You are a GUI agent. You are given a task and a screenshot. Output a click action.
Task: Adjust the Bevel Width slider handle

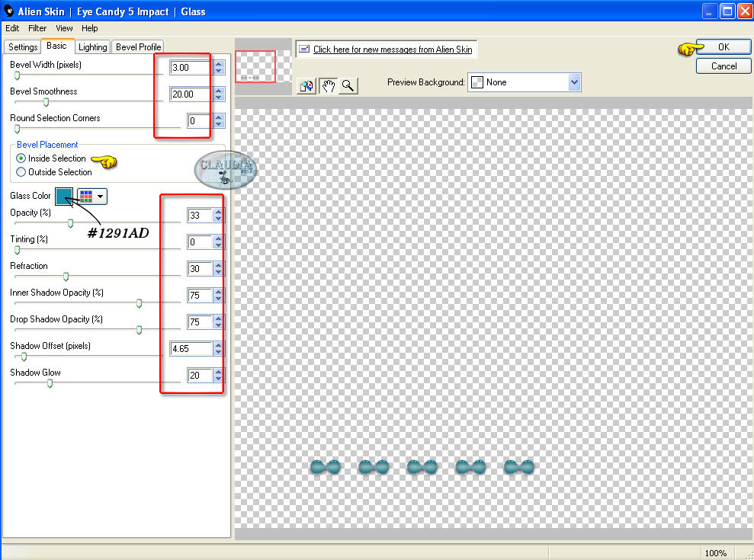click(18, 75)
